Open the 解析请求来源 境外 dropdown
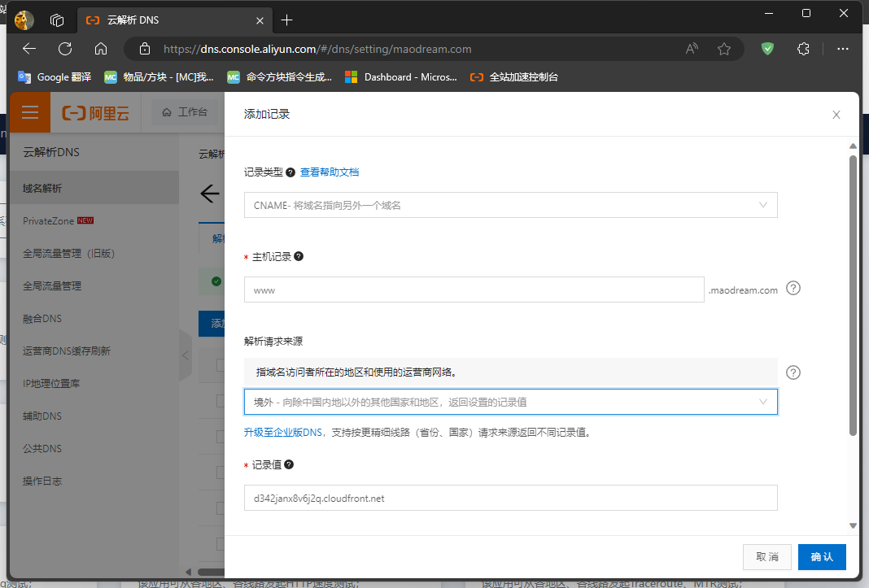Image resolution: width=869 pixels, height=588 pixels. click(510, 402)
